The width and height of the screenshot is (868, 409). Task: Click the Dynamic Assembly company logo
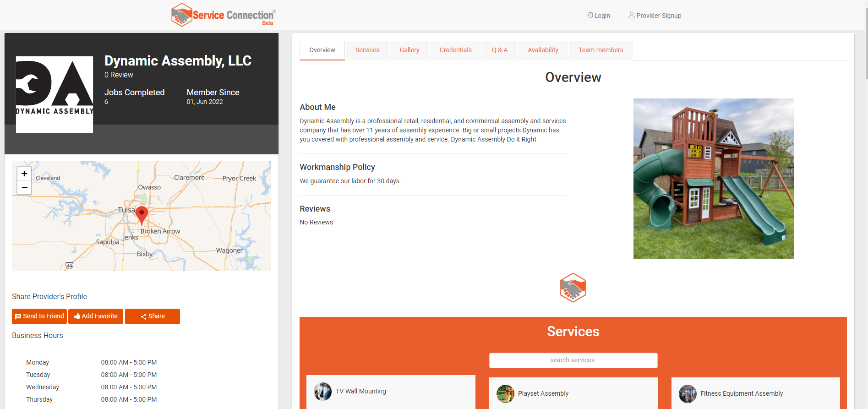pyautogui.click(x=55, y=95)
